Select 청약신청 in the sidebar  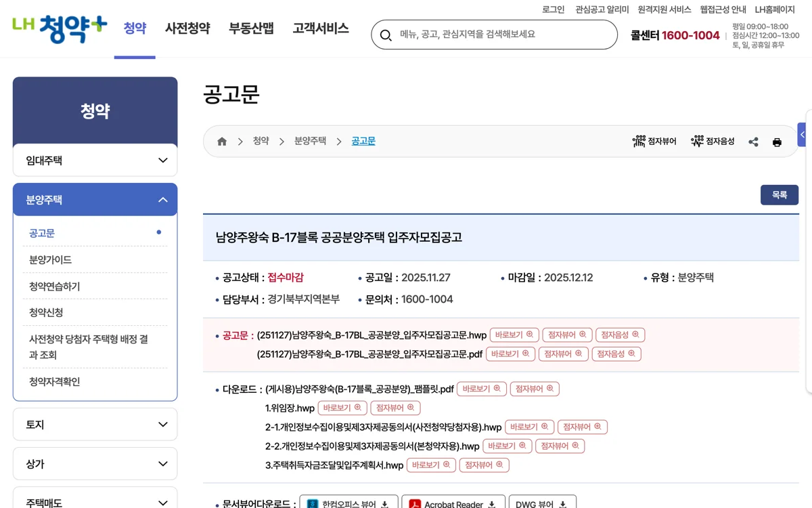tap(46, 312)
